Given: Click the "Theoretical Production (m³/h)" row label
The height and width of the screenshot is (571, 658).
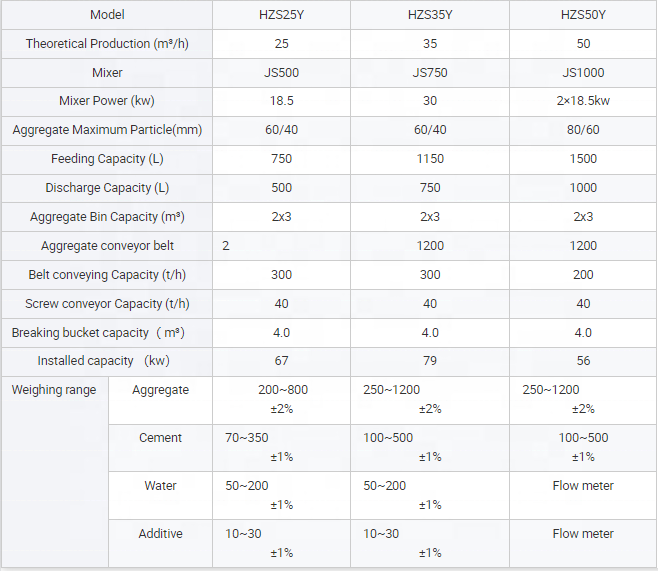Looking at the screenshot, I should (x=107, y=44).
